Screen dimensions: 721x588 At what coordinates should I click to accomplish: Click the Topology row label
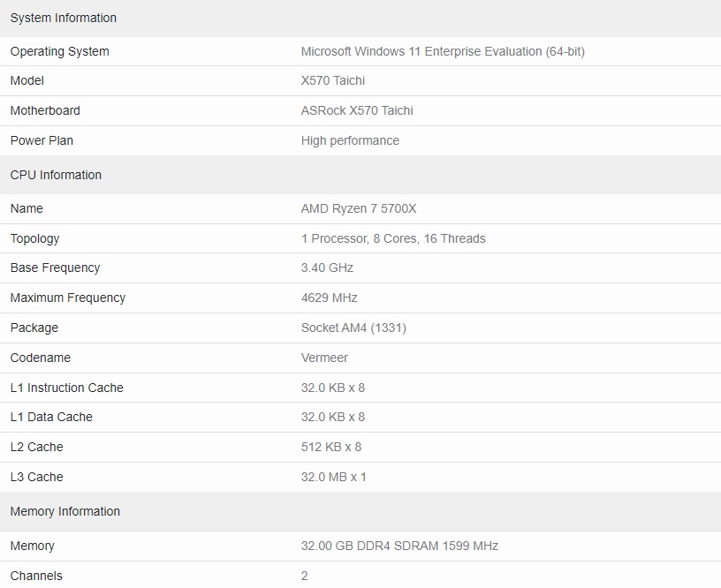(x=35, y=239)
